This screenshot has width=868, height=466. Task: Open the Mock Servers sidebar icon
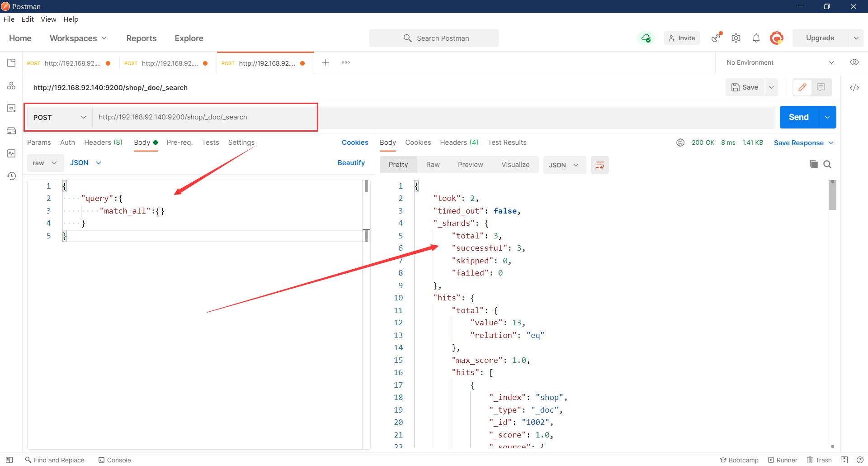11,131
